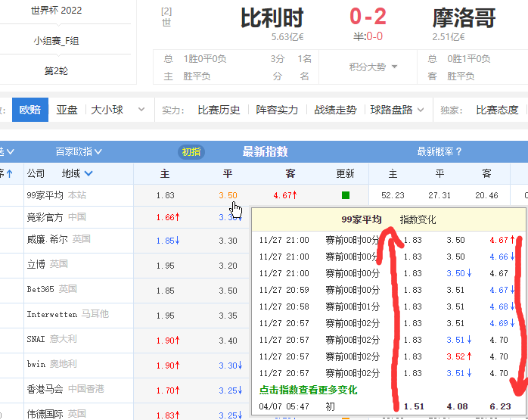Toggle the 初指 pill in header
Screen dimensions: 528x420
click(191, 152)
